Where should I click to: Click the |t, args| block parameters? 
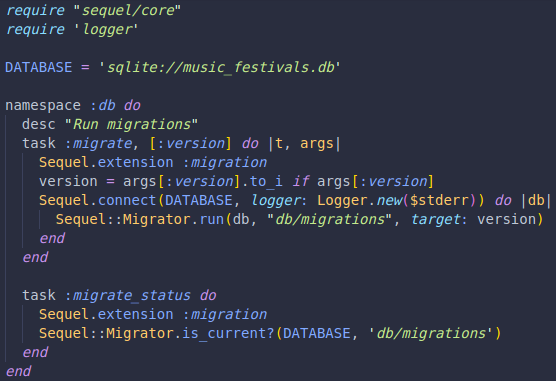tap(304, 143)
